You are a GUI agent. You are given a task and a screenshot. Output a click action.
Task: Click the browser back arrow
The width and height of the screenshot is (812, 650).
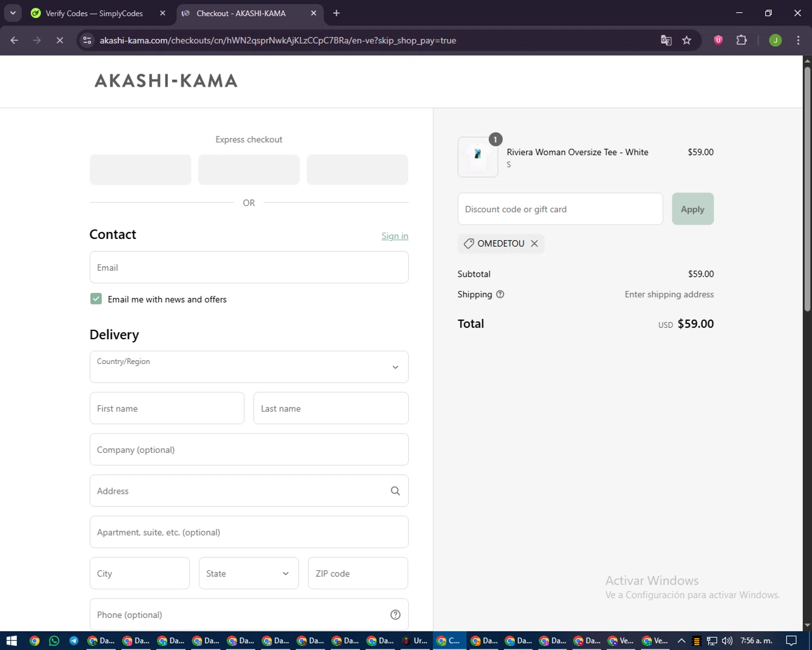click(x=15, y=40)
